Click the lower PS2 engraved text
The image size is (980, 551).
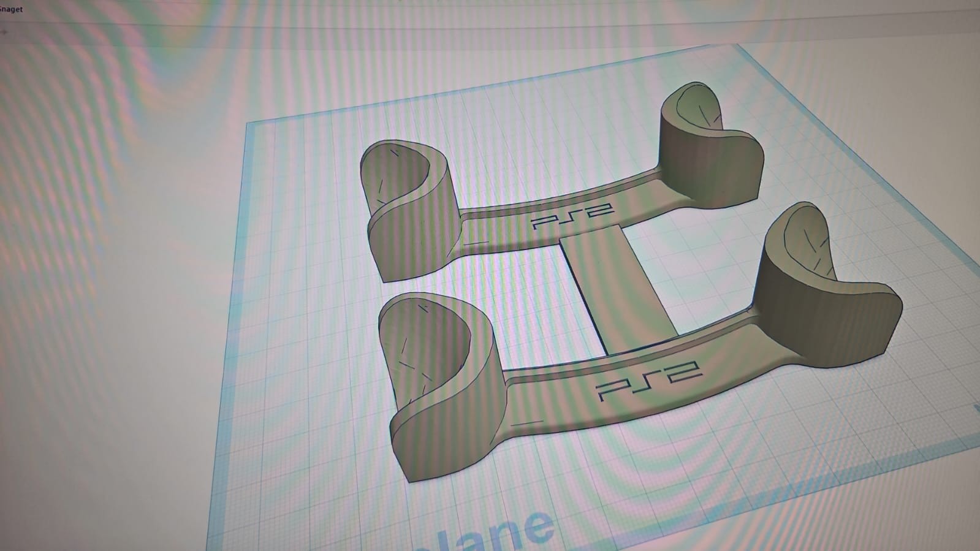(x=649, y=380)
